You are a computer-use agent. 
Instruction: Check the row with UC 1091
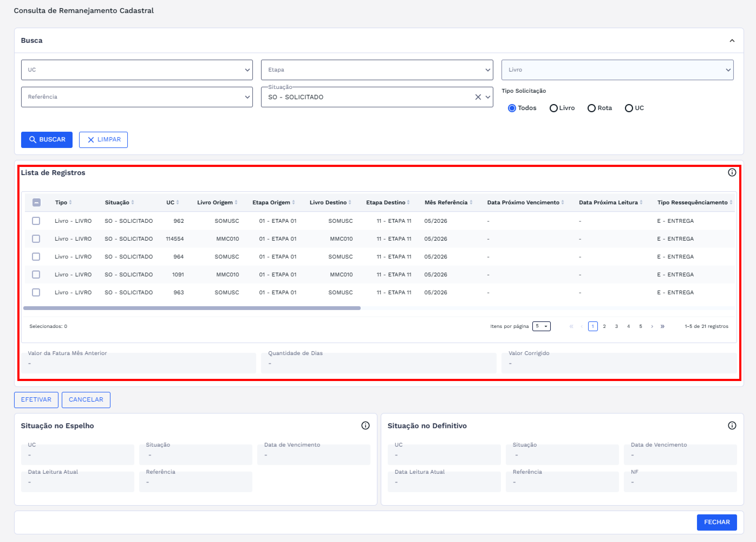36,275
